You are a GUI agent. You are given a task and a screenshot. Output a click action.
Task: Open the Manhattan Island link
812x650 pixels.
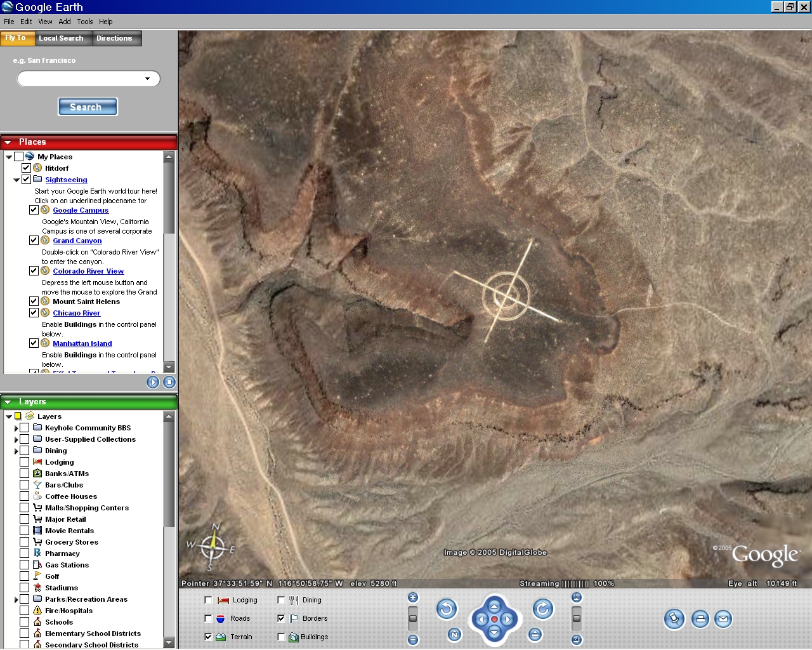pos(82,343)
